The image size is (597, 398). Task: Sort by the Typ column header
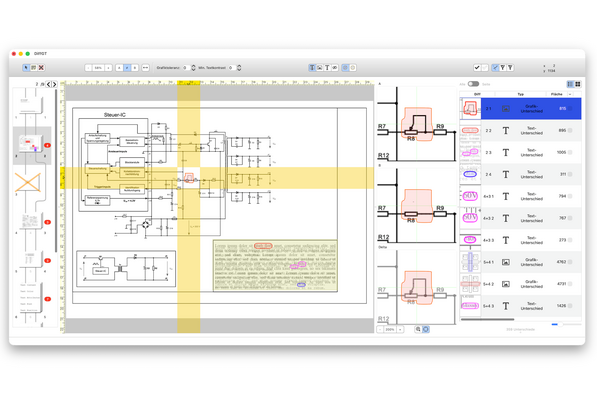(x=520, y=94)
